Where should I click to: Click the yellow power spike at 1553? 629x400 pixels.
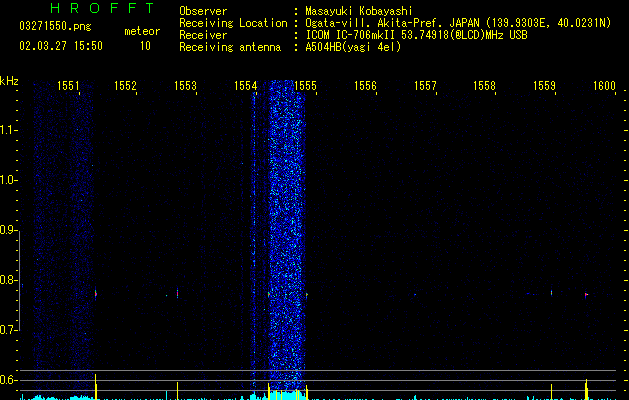(x=177, y=390)
